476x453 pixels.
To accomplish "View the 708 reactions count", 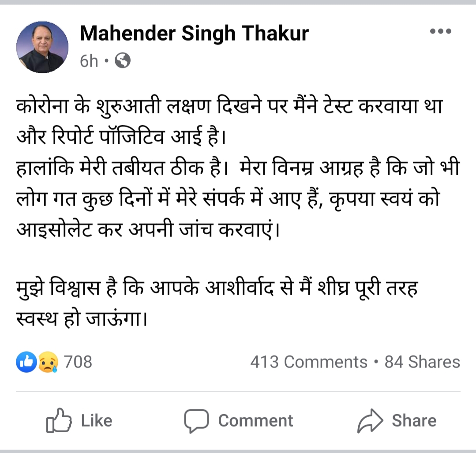I will 78,362.
